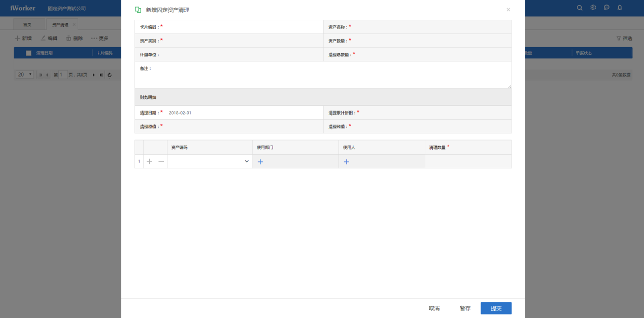Open the 更多 menu in the toolbar
This screenshot has height=318, width=644.
[x=99, y=38]
